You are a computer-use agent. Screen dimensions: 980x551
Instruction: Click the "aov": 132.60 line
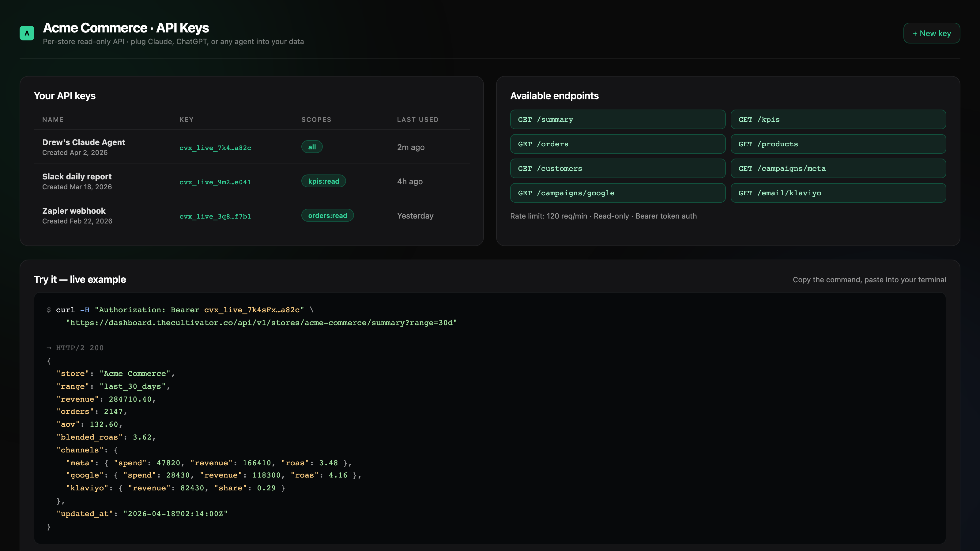(89, 424)
